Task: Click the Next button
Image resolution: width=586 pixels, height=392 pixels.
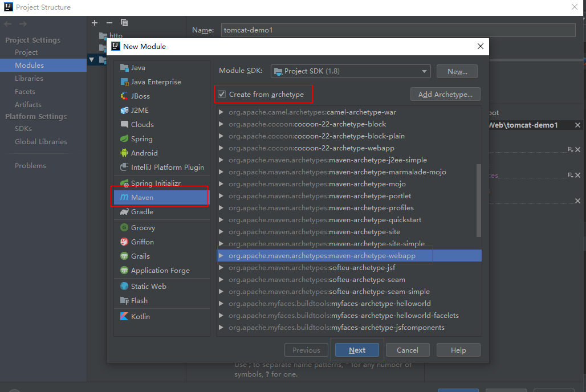Action: [357, 350]
